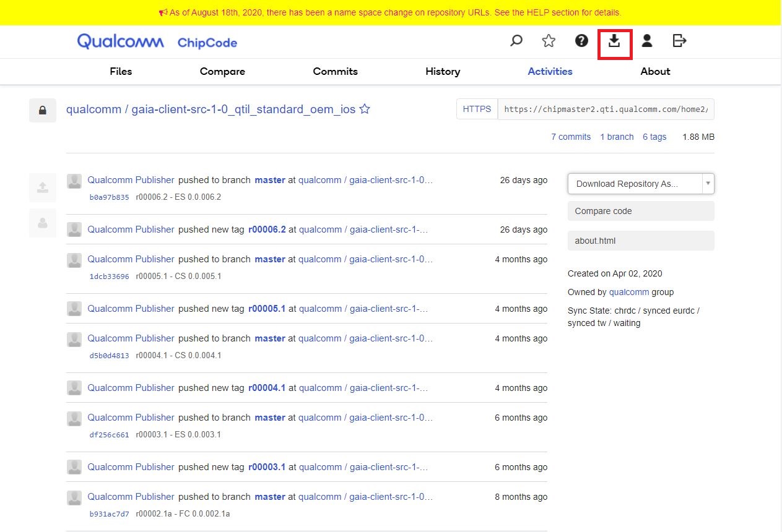Open repository link in r00006.2 tag row

point(363,230)
